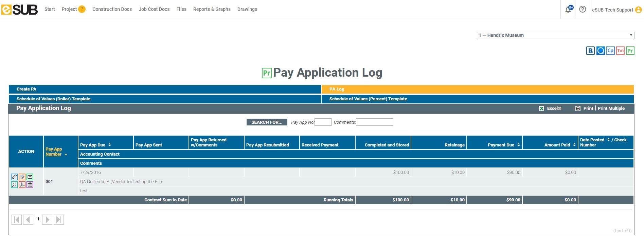Click the 'test' comment text
Viewport: 644px width, 239px height.
pos(84,191)
